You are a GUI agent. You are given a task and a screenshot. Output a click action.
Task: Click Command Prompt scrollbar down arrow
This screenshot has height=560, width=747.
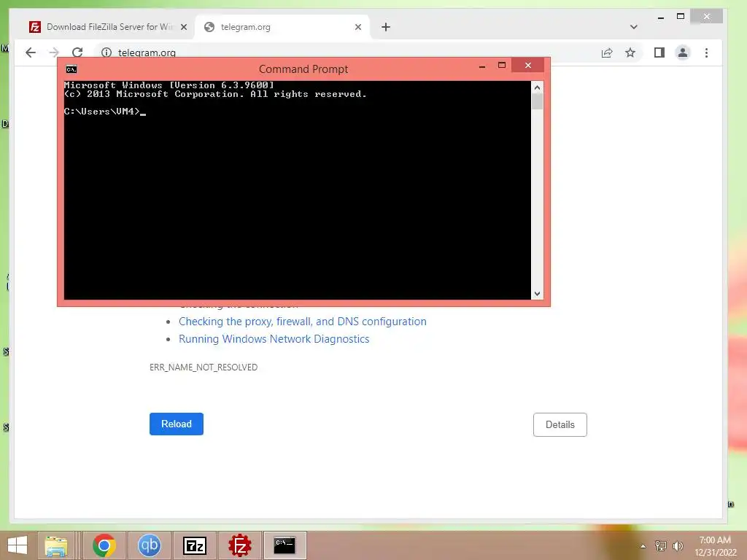538,294
